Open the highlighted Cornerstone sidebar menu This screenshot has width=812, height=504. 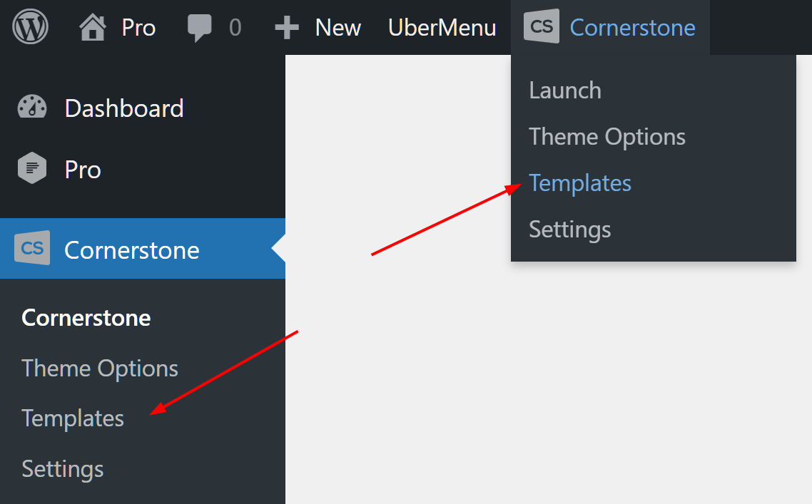(131, 250)
